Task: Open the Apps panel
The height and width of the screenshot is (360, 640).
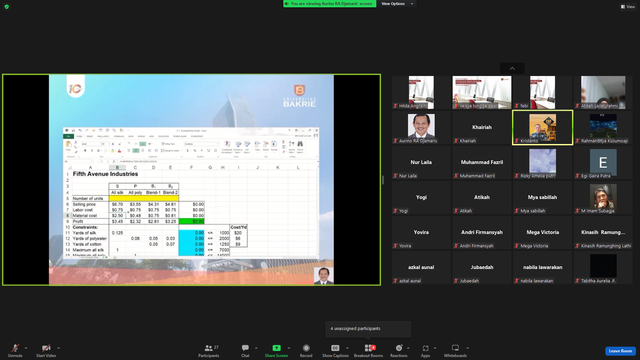Action: pos(425,350)
